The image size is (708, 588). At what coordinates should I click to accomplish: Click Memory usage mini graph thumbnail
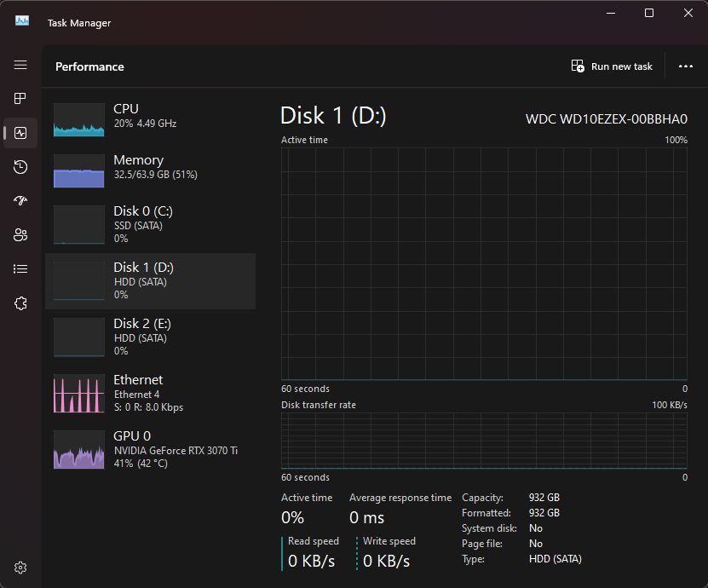(x=79, y=170)
